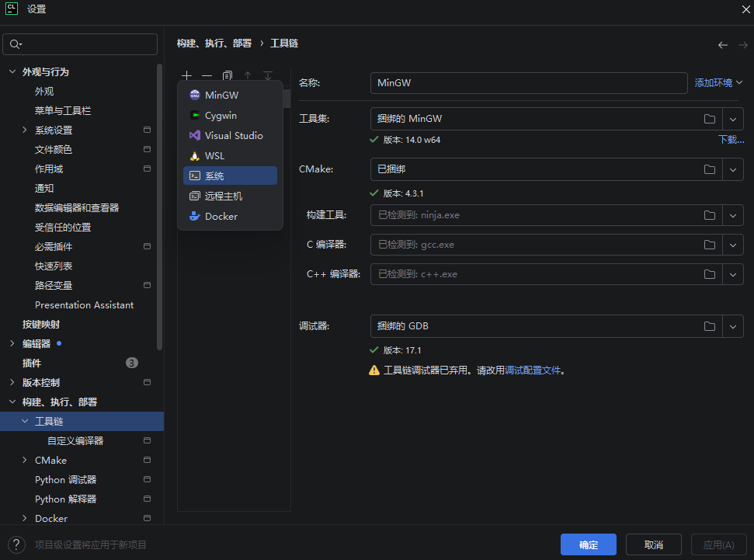Open the toolset (工具集) dropdown arrow

pos(733,119)
